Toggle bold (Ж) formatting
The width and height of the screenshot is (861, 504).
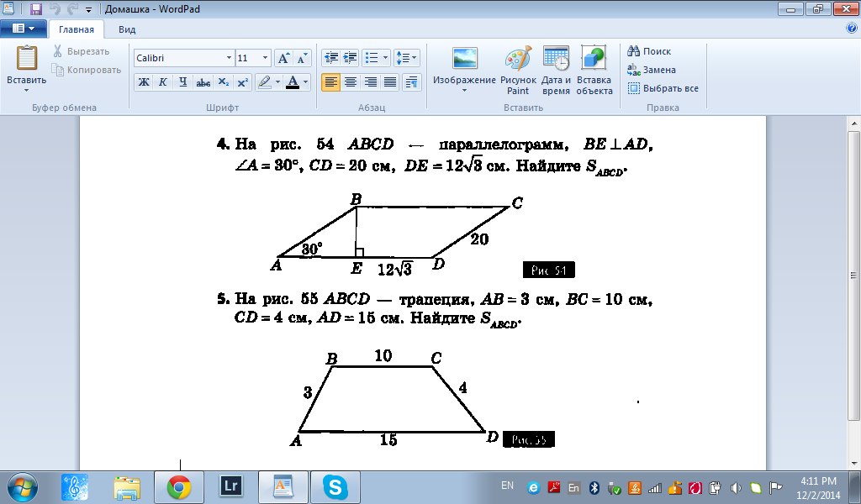click(x=144, y=82)
